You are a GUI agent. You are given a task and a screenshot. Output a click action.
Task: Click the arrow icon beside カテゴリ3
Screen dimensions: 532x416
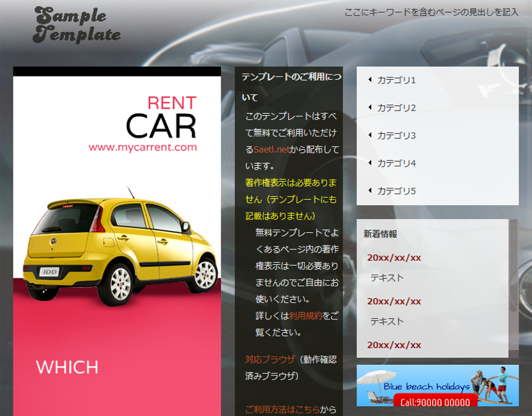point(370,135)
